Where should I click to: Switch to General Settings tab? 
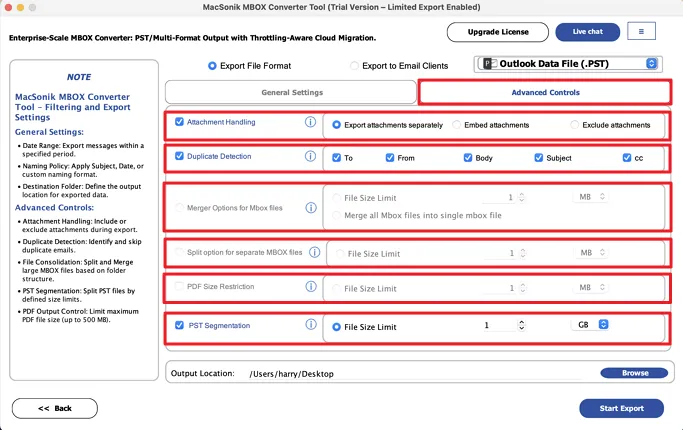291,92
